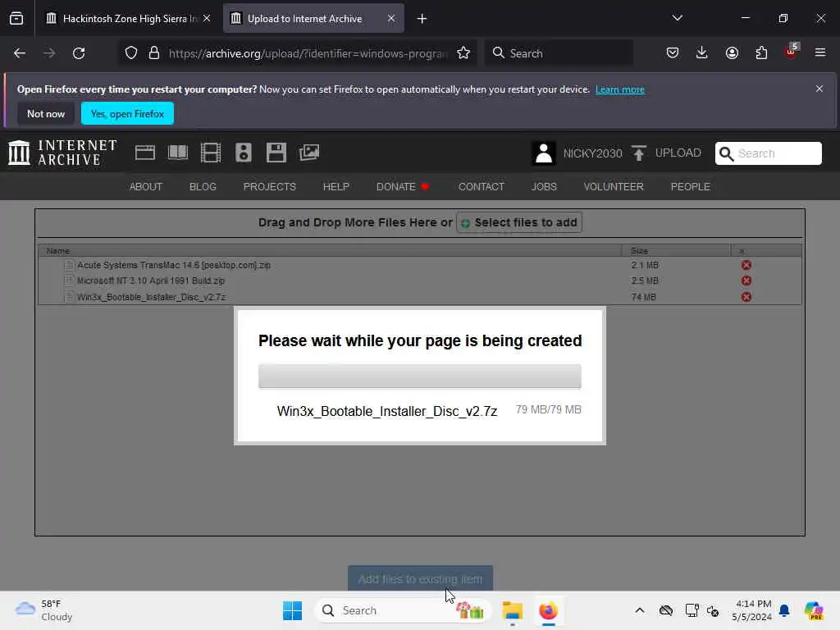Focus the Internet Archive search field
This screenshot has height=630, width=840.
[768, 153]
